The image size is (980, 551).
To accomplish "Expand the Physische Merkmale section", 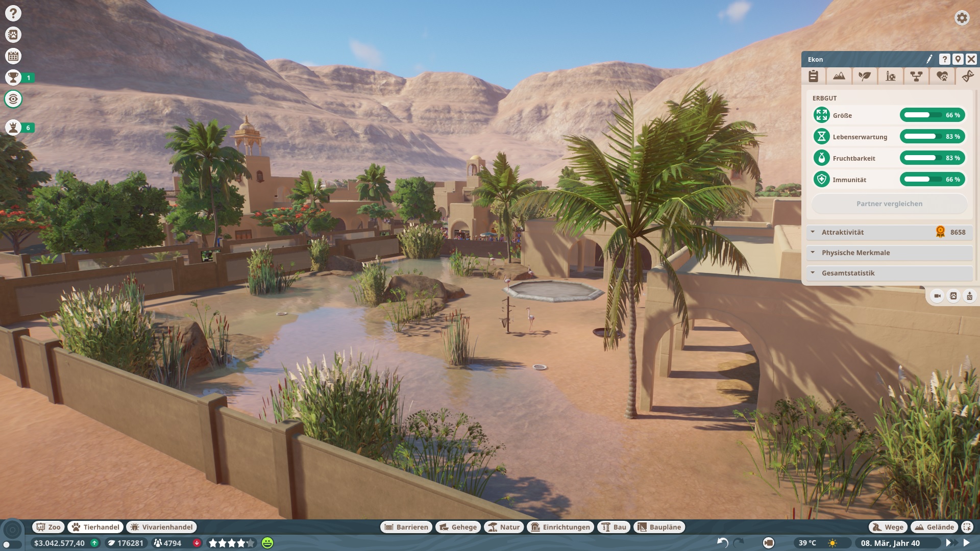I will pos(889,253).
